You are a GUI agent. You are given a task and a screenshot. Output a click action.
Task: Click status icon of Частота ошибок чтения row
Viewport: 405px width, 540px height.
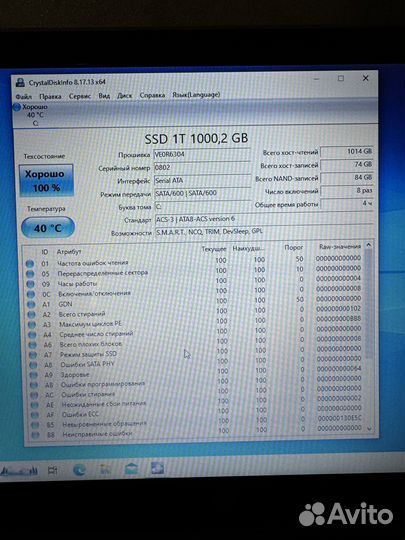coord(30,264)
